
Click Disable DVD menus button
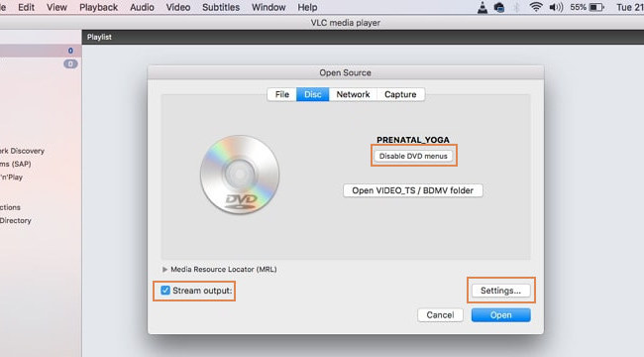pos(413,156)
